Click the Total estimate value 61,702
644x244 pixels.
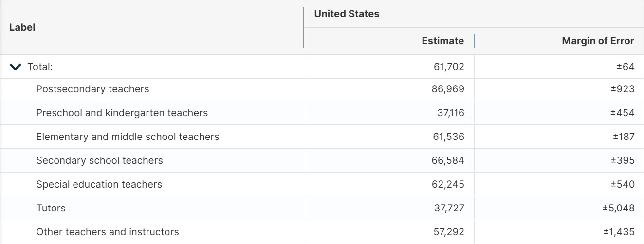coord(449,67)
